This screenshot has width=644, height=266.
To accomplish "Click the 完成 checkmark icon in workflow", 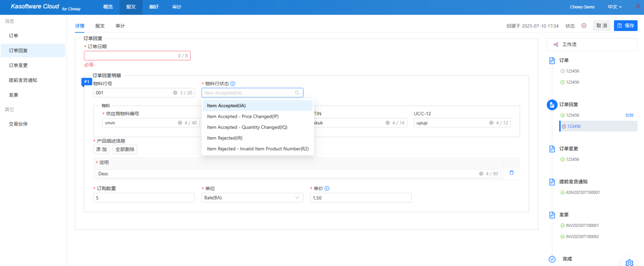I will (x=552, y=259).
